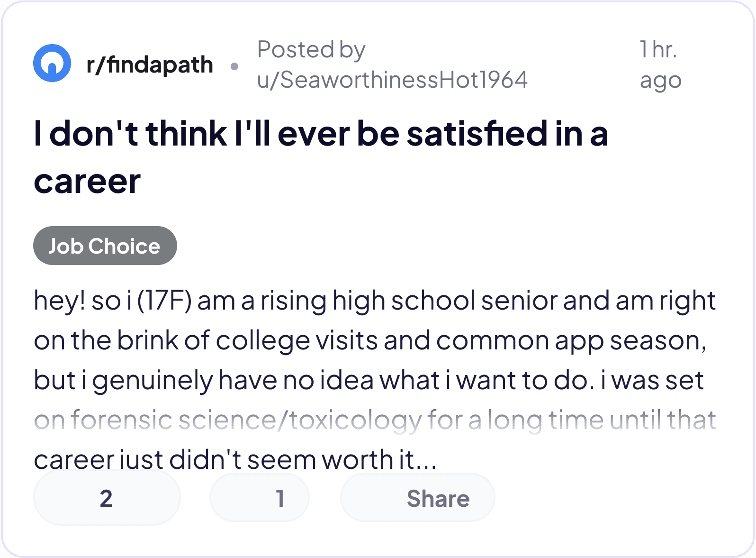
Task: Visit the u/SeaworthinessHot1964 profile link
Action: pos(392,80)
